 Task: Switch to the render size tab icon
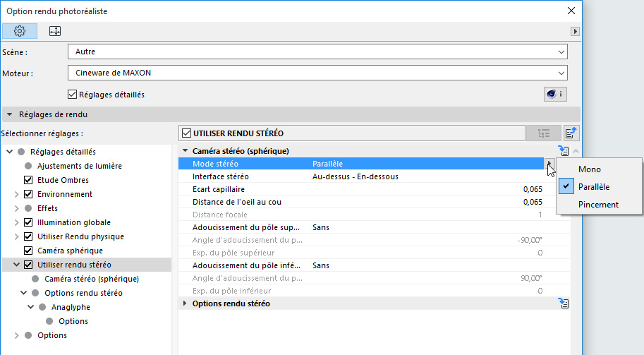point(55,31)
